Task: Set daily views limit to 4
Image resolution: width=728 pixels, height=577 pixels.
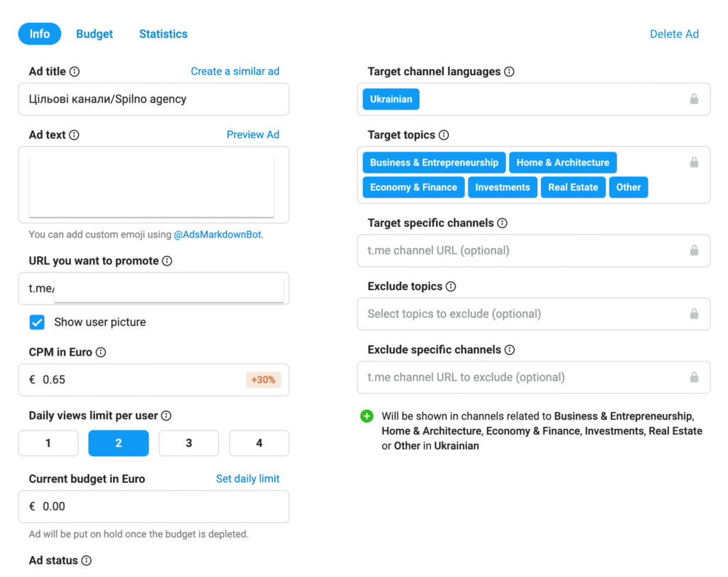Action: point(259,443)
